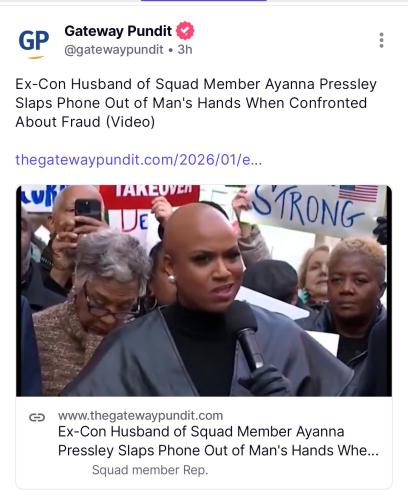Open the preview card article title
Screen dimensions: 408x500
pos(218,441)
